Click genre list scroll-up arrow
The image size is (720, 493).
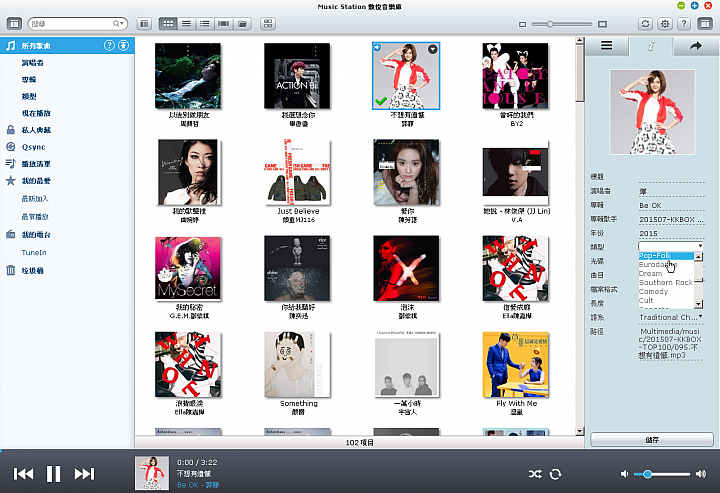click(x=698, y=257)
